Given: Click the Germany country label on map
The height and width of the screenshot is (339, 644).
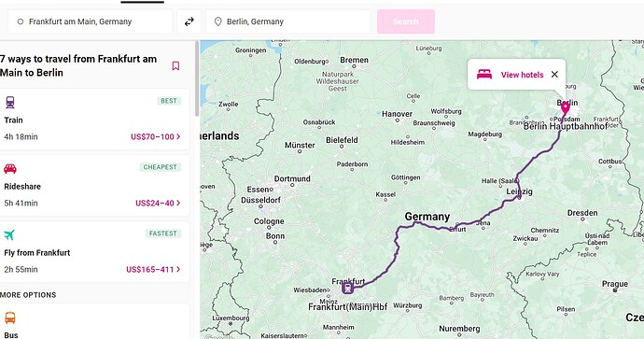Looking at the screenshot, I should [x=427, y=217].
